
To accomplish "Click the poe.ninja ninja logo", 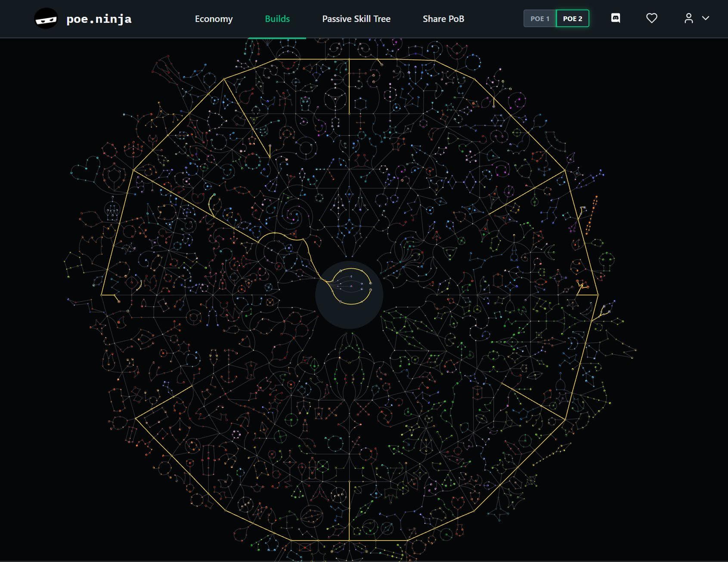I will tap(46, 19).
